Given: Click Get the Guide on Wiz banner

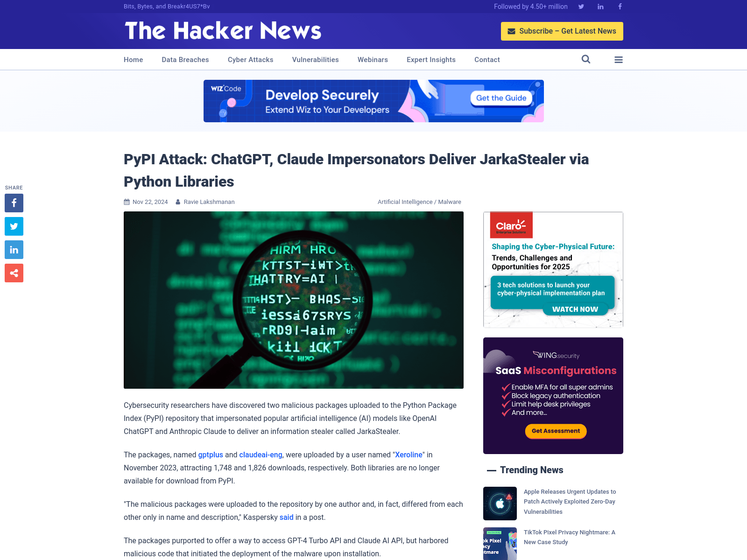Looking at the screenshot, I should click(501, 98).
